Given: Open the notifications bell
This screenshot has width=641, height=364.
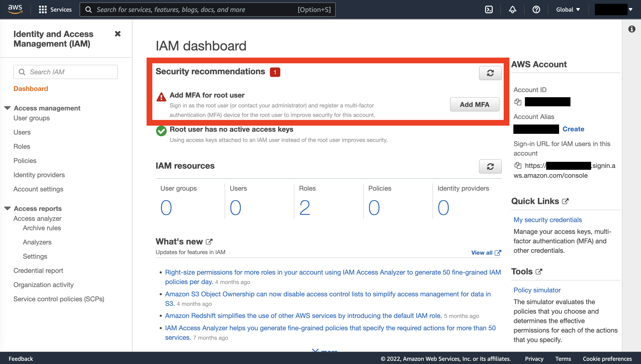Looking at the screenshot, I should pos(512,9).
